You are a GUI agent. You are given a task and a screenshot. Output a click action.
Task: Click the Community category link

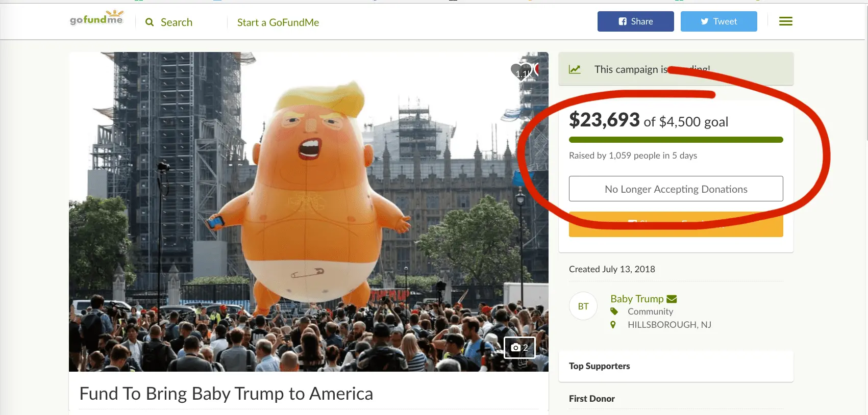pyautogui.click(x=650, y=312)
